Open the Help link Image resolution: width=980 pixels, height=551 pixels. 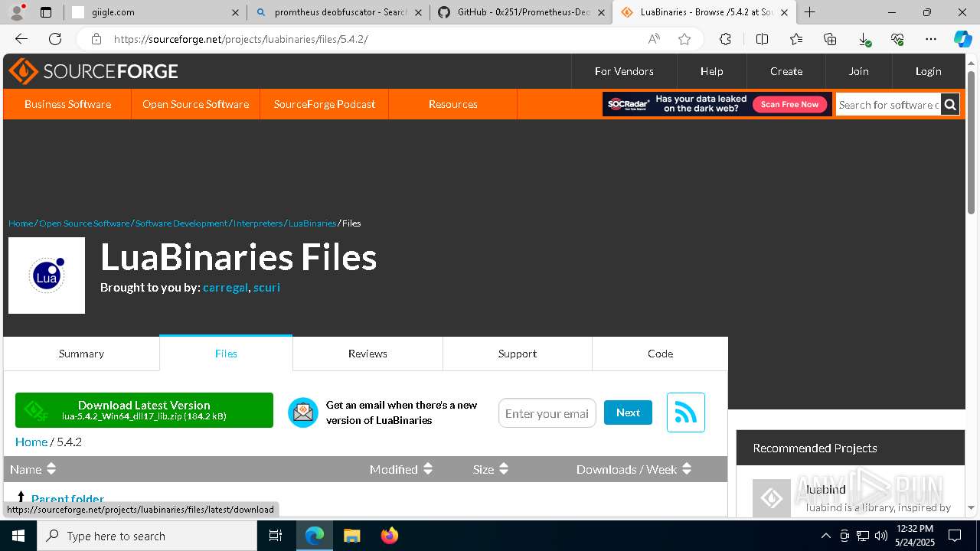[x=711, y=71]
